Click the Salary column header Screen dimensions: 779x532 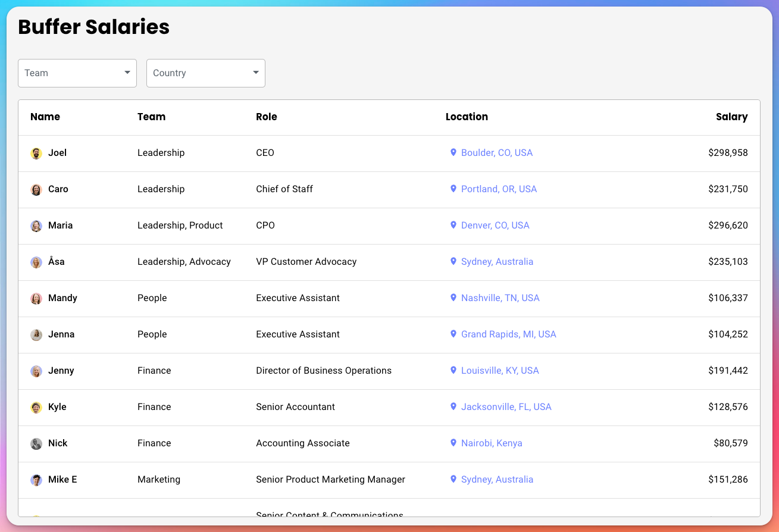732,117
